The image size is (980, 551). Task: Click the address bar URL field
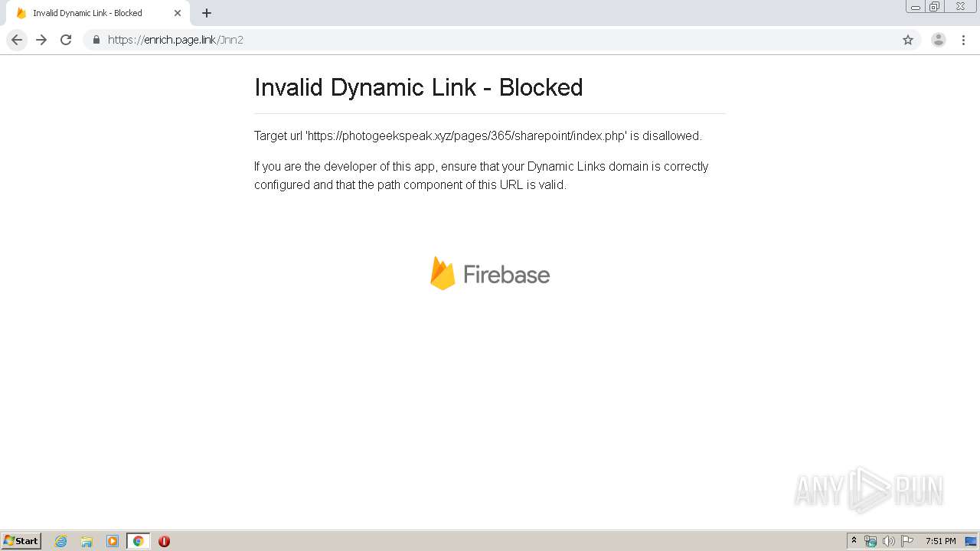[x=501, y=40]
